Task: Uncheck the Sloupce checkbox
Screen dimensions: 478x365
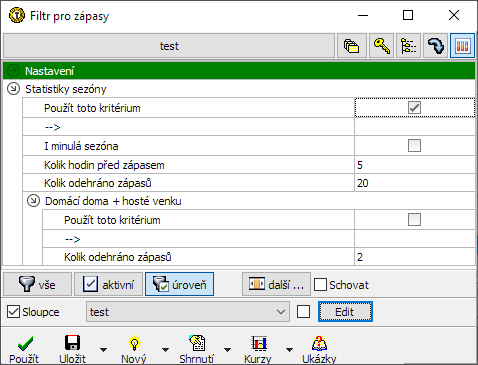Action: [13, 312]
